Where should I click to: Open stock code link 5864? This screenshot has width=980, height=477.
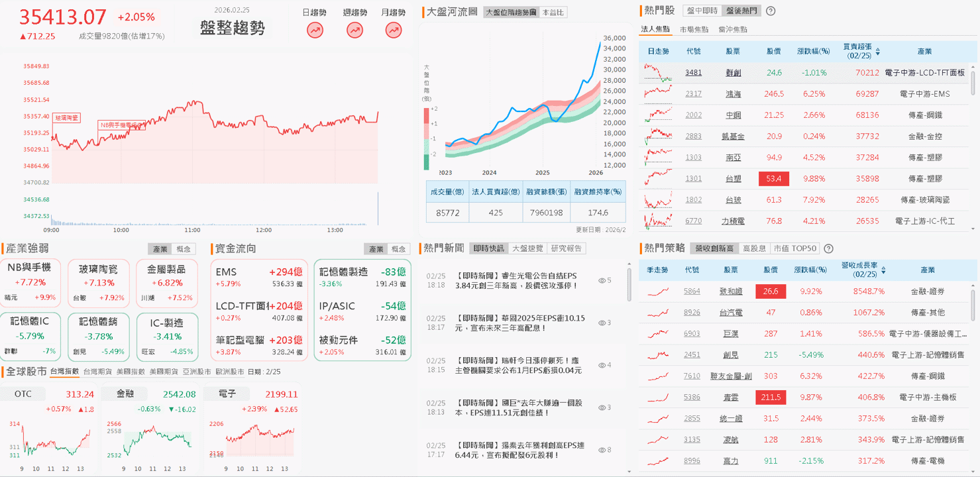[692, 291]
